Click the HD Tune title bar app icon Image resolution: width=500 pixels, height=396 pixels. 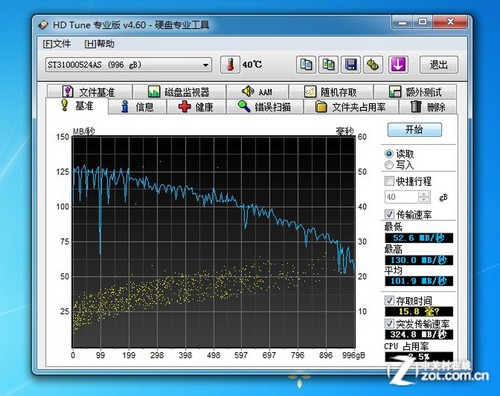pos(43,25)
